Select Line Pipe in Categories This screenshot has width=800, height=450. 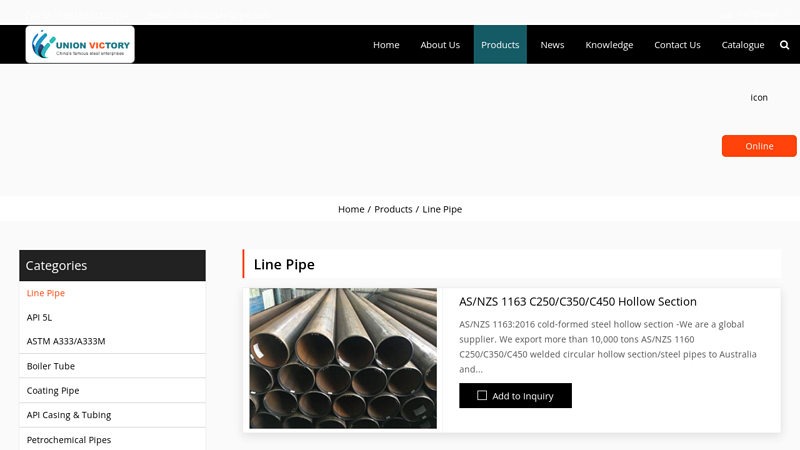45,293
